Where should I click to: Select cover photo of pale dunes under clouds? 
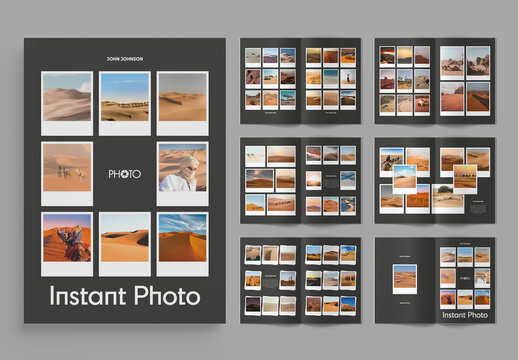67,103
